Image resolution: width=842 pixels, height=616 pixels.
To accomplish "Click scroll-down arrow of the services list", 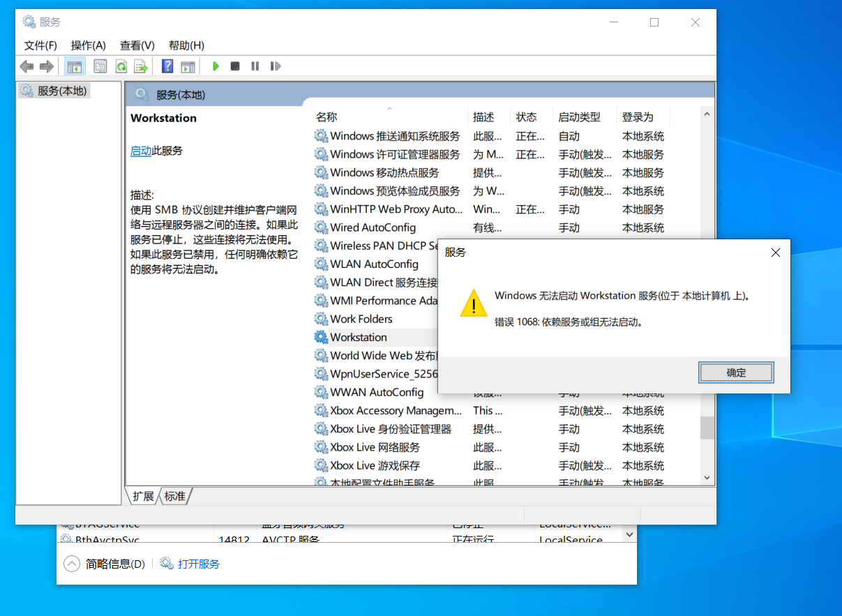I will click(707, 478).
